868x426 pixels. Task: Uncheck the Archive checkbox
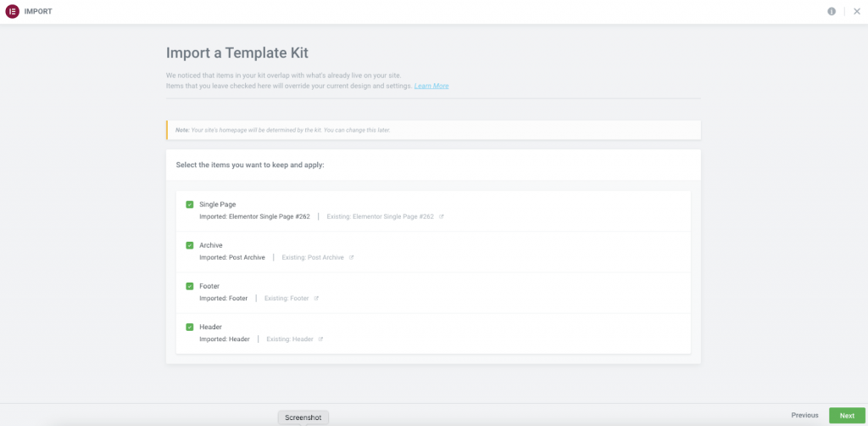tap(190, 245)
